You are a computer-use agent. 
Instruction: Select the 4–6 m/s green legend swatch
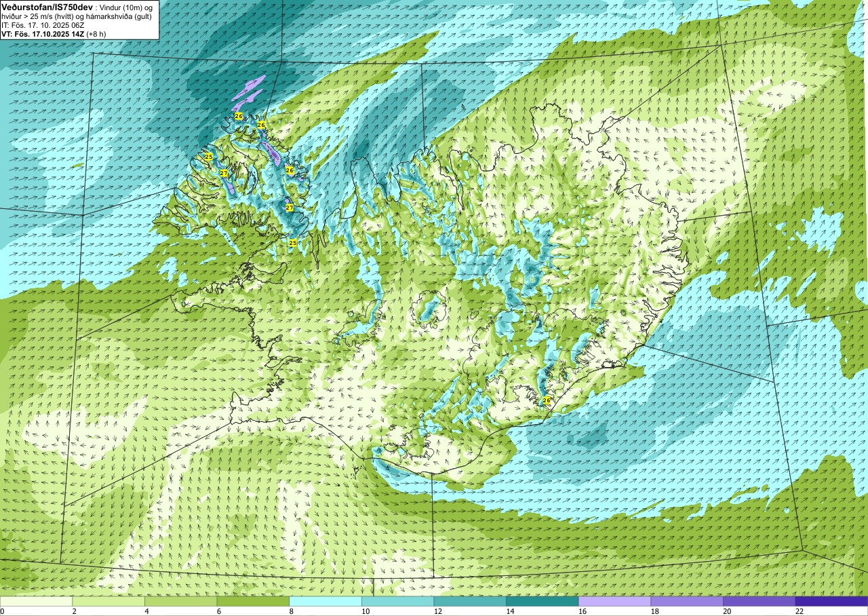(x=180, y=601)
